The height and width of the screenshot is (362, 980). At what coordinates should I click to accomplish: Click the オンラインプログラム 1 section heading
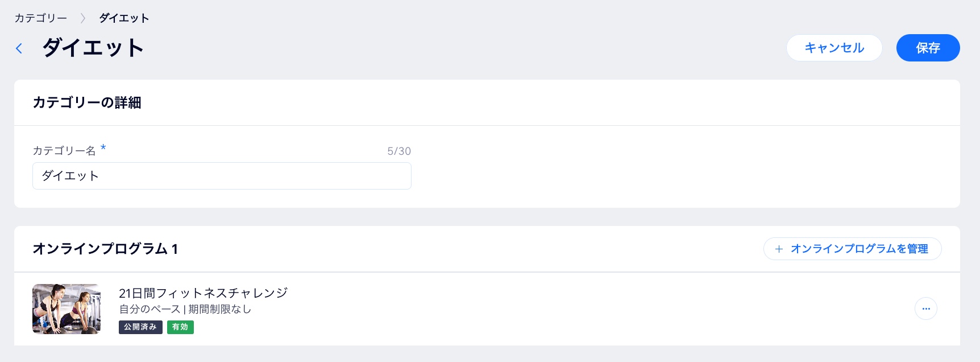[x=105, y=249]
